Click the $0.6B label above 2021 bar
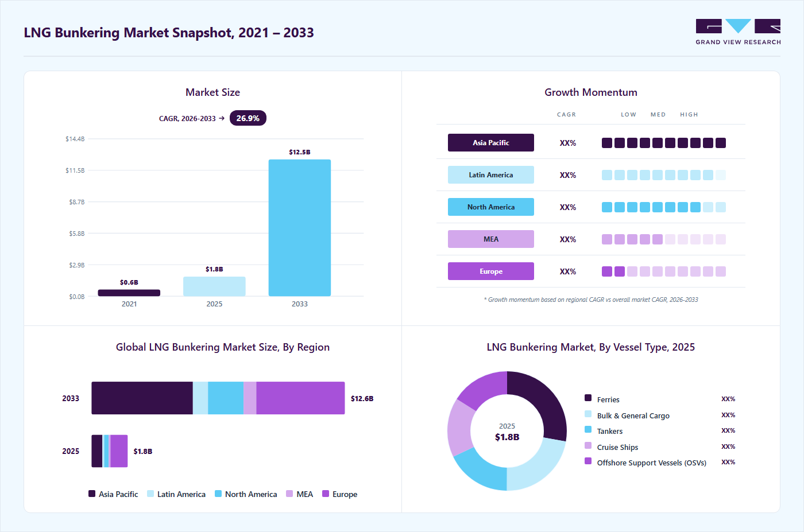804x532 pixels. [x=129, y=282]
